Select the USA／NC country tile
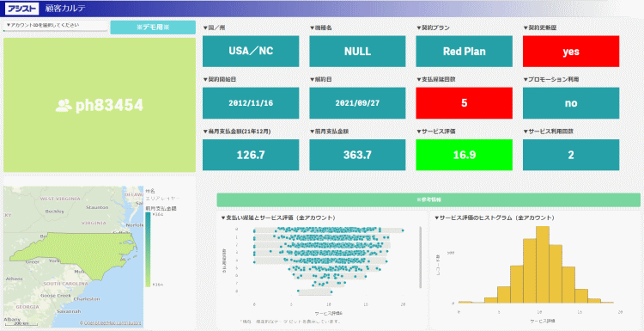Image resolution: width=644 pixels, height=331 pixels. pos(251,52)
